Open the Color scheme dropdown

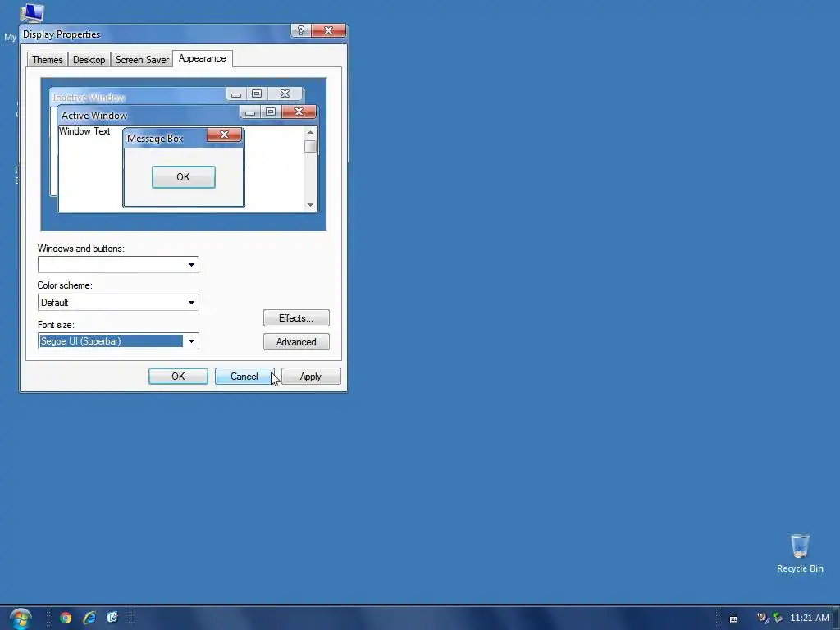pos(118,303)
